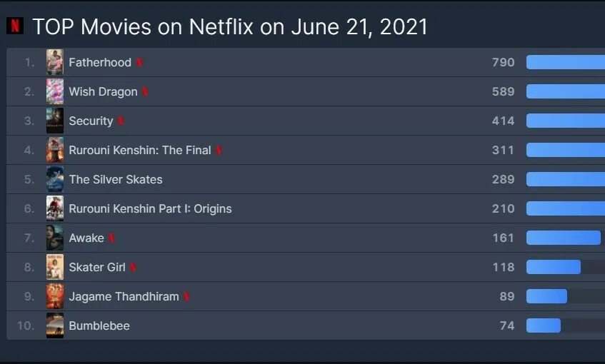Image resolution: width=605 pixels, height=364 pixels.
Task: Click the Awake score bar
Action: (x=564, y=238)
